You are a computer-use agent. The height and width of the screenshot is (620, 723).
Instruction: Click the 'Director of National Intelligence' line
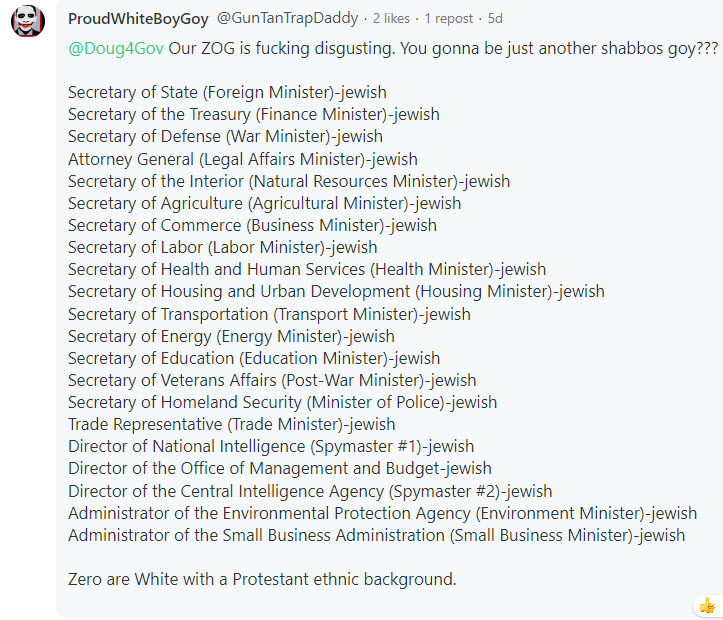[271, 447]
